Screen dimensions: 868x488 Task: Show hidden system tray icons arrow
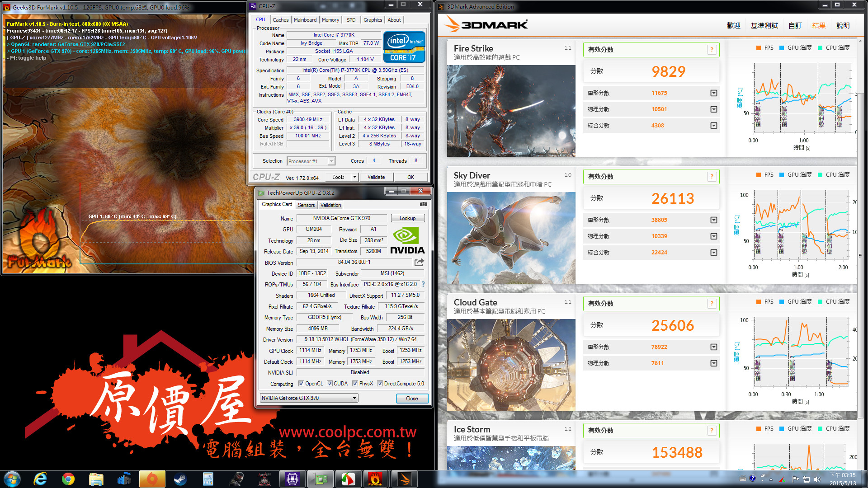[x=771, y=479]
